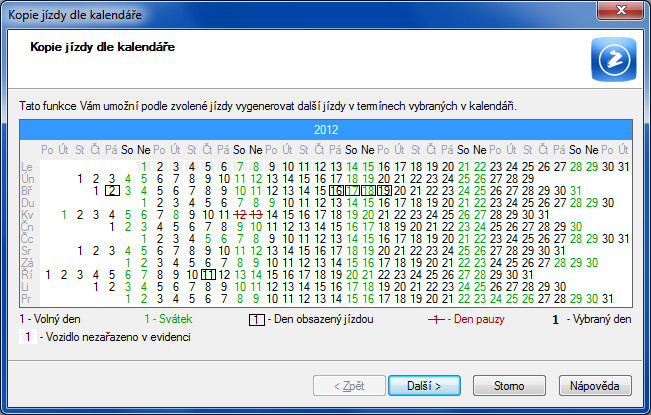The height and width of the screenshot is (415, 651).
Task: Select day 31 in Sr row
Action: [560, 251]
